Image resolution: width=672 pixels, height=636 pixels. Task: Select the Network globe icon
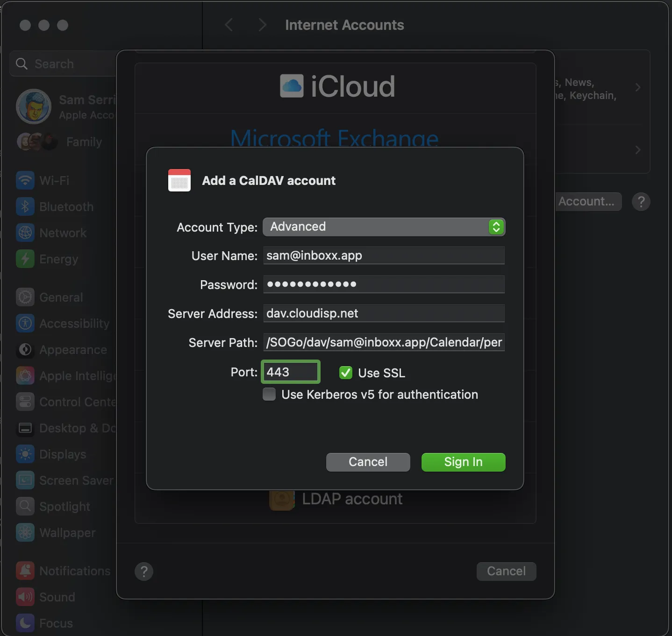(x=25, y=233)
